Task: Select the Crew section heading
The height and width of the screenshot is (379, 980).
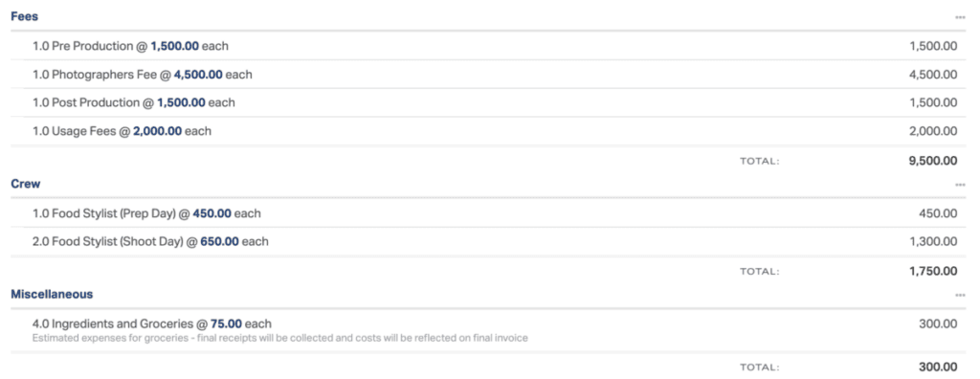Action: [26, 184]
